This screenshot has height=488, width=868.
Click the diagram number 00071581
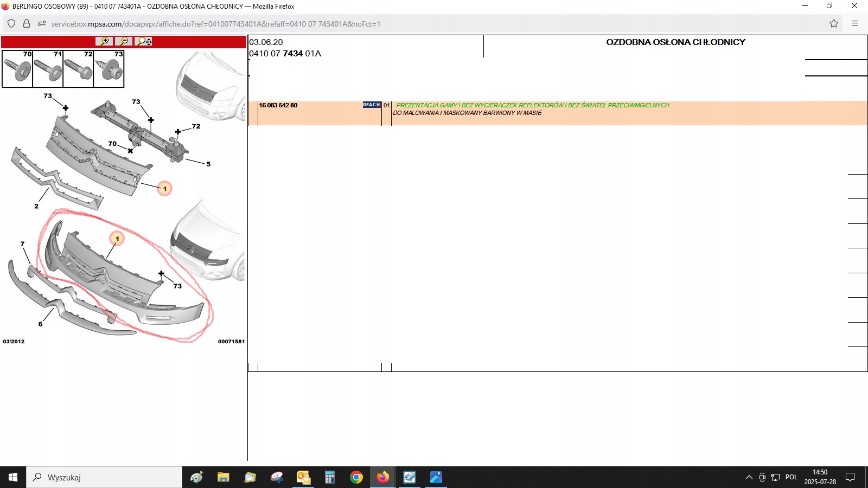click(231, 342)
